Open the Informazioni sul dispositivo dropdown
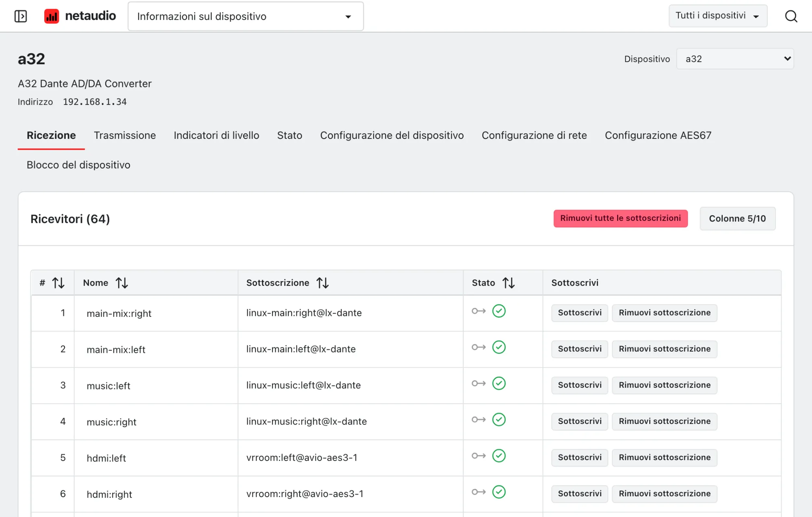The image size is (812, 517). tap(246, 16)
